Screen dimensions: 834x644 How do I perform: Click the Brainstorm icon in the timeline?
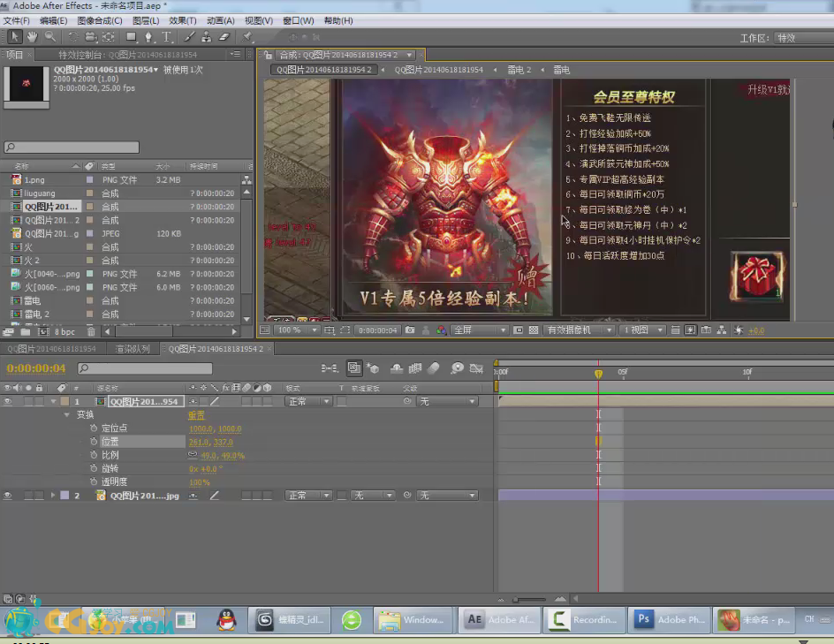coord(457,368)
